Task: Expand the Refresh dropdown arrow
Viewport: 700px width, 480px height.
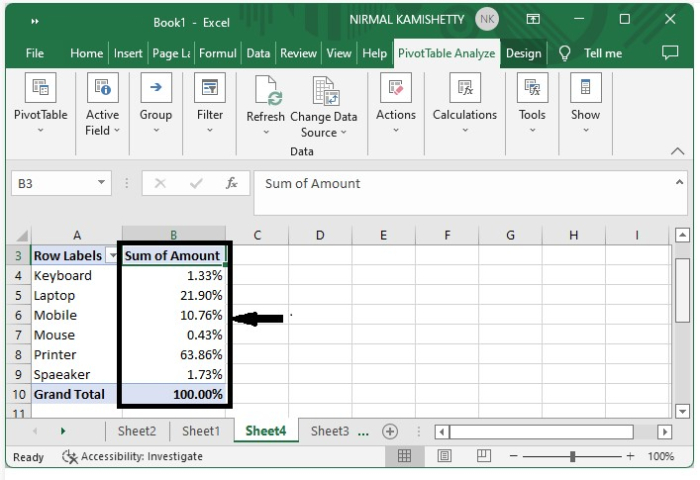Action: 266,132
